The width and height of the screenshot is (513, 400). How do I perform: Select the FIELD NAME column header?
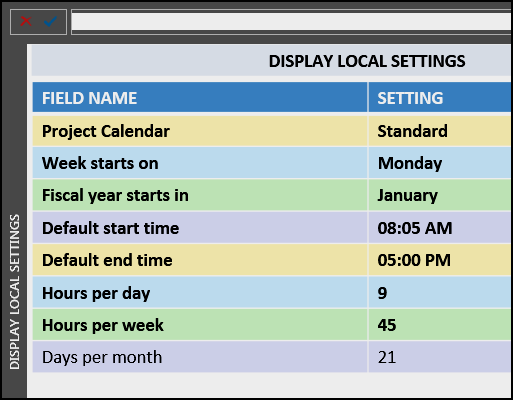coord(200,97)
